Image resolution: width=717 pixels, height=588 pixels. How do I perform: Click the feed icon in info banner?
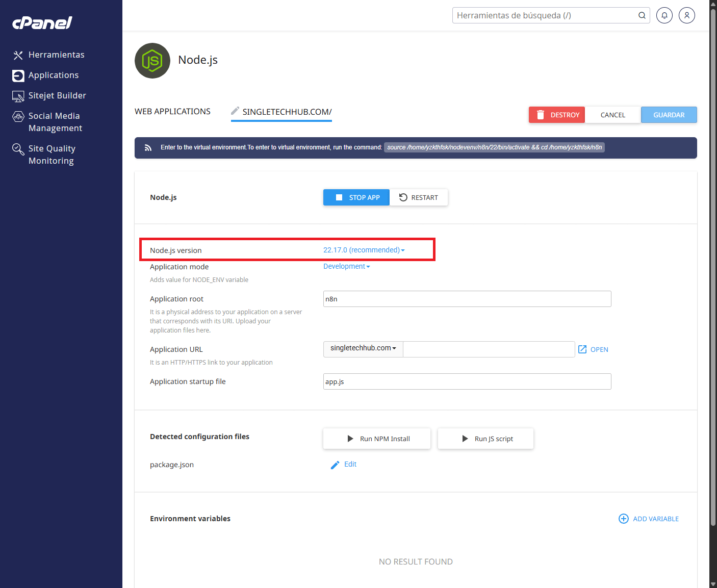pyautogui.click(x=148, y=148)
